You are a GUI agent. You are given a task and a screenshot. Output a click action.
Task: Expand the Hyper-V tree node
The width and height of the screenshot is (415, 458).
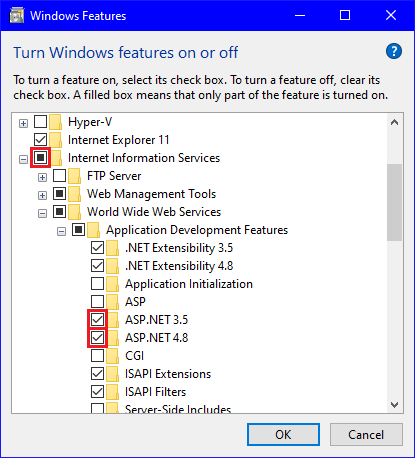[x=23, y=123]
